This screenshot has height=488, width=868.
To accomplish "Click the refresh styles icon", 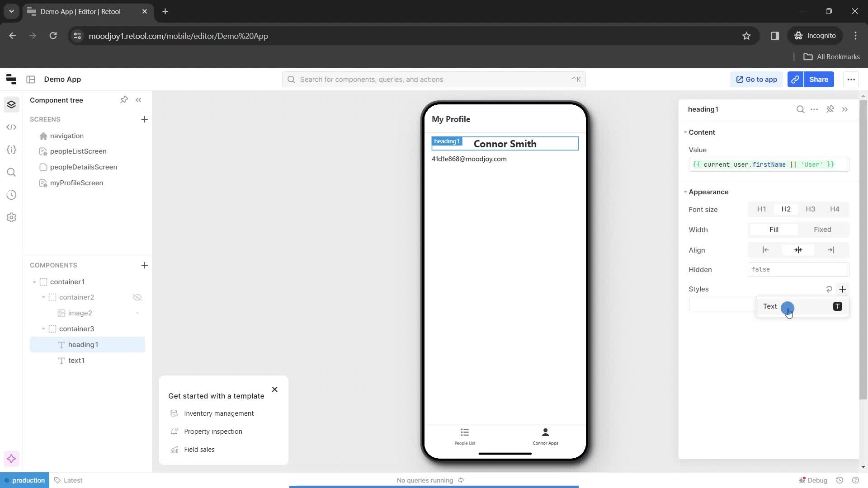I will [829, 289].
